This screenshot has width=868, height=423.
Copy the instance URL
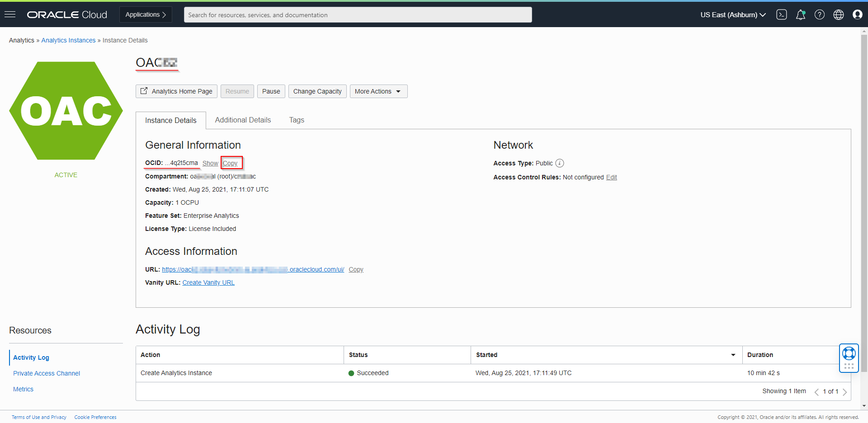click(x=356, y=269)
